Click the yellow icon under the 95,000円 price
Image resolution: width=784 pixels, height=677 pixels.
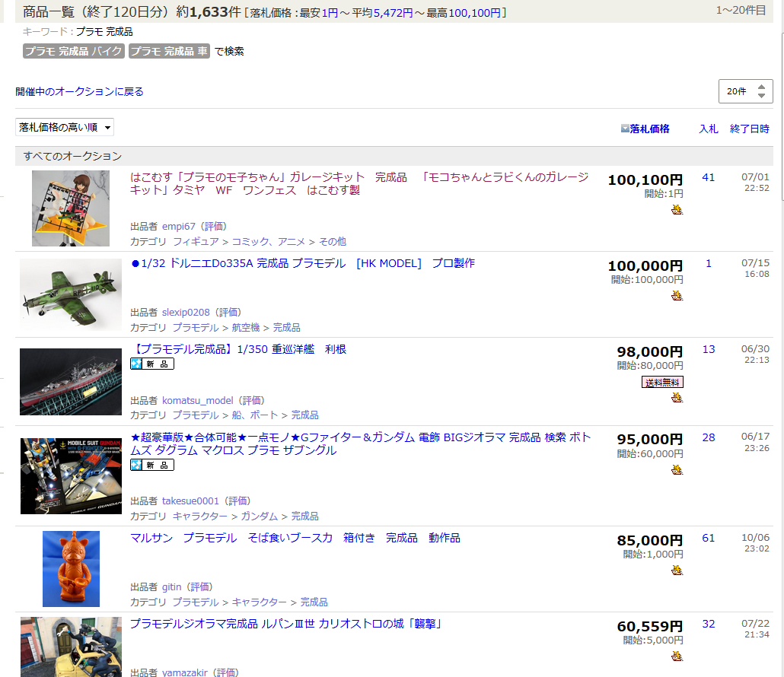(677, 469)
